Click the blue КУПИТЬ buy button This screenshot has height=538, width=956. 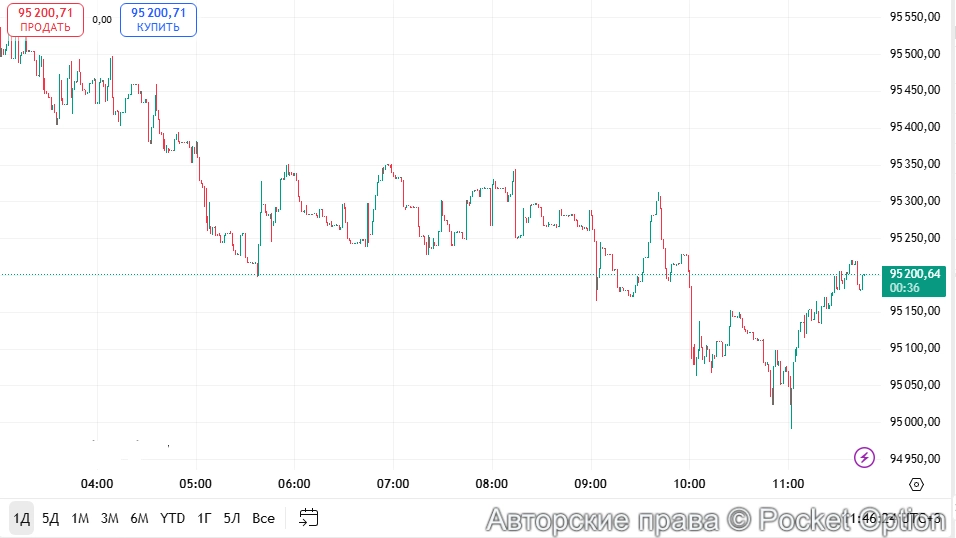click(158, 19)
